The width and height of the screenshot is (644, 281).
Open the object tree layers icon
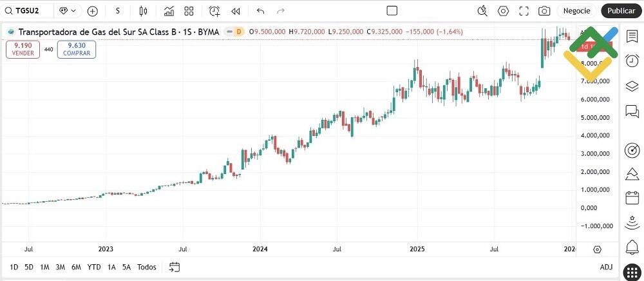tap(632, 86)
